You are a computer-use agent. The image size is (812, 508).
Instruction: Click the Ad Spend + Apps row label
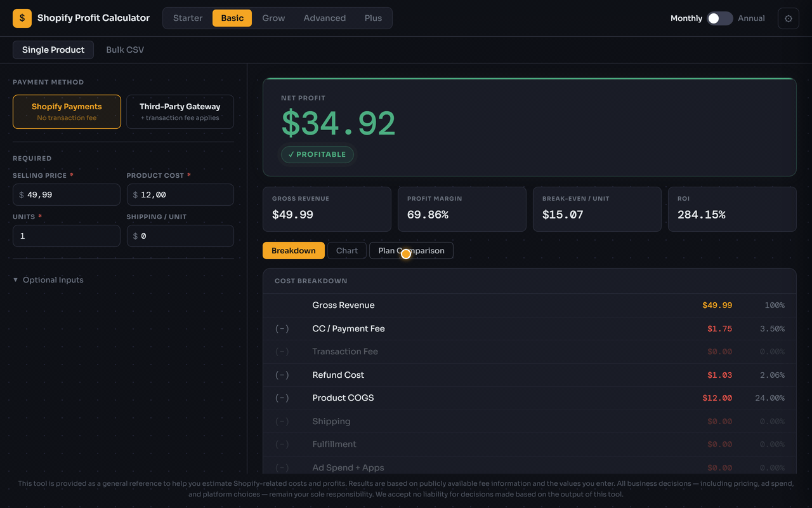point(348,468)
